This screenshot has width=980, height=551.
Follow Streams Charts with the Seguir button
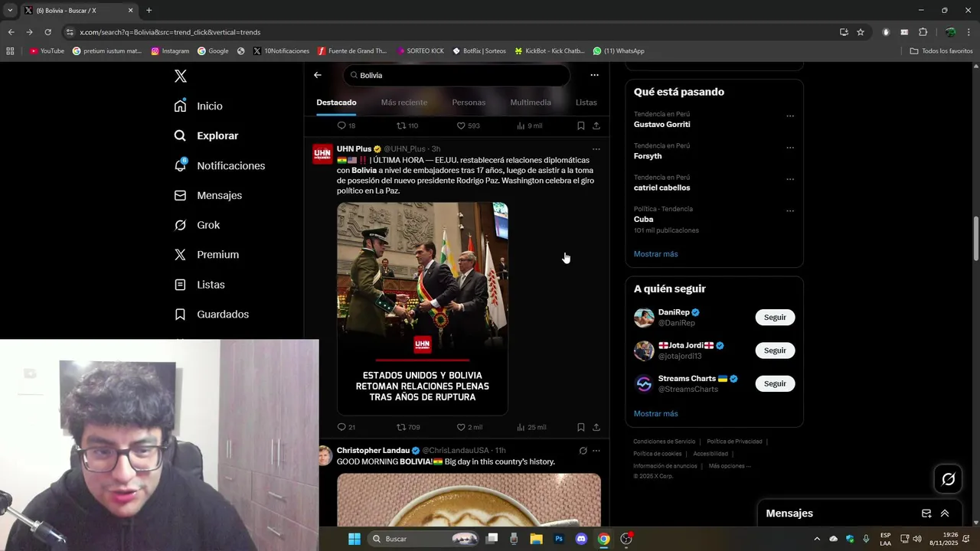[775, 383]
